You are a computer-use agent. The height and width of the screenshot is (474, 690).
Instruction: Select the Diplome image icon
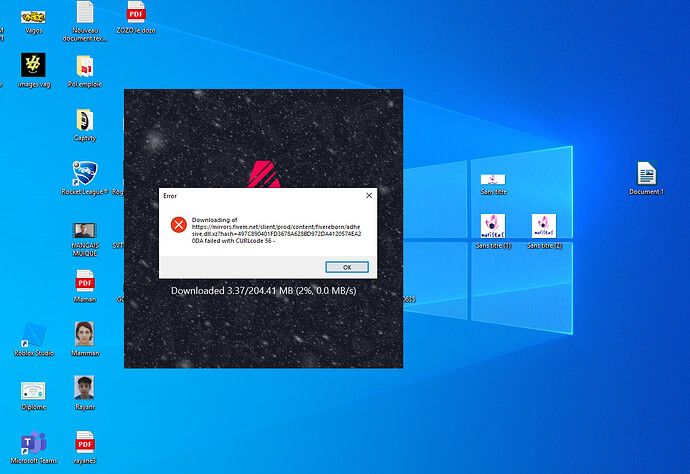(33, 391)
